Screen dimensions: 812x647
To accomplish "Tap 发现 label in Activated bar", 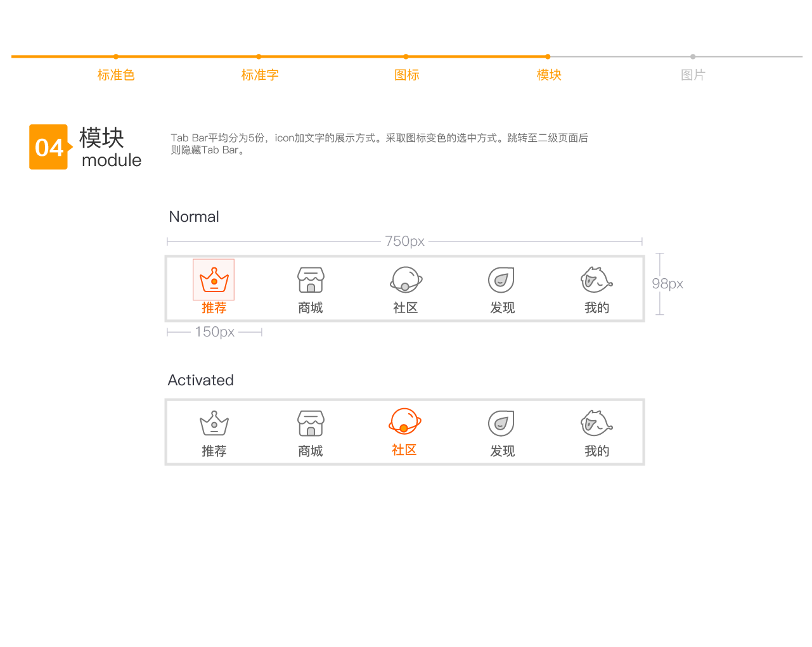I will 503,451.
